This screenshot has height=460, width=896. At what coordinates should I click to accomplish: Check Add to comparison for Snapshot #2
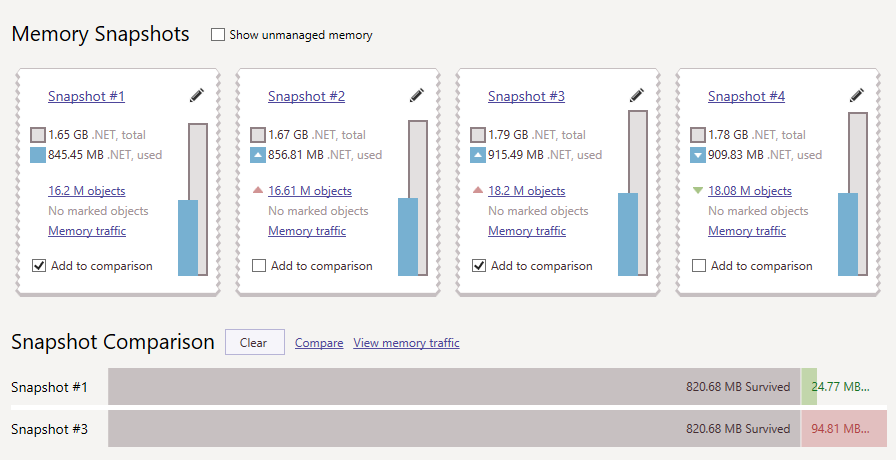coord(259,266)
